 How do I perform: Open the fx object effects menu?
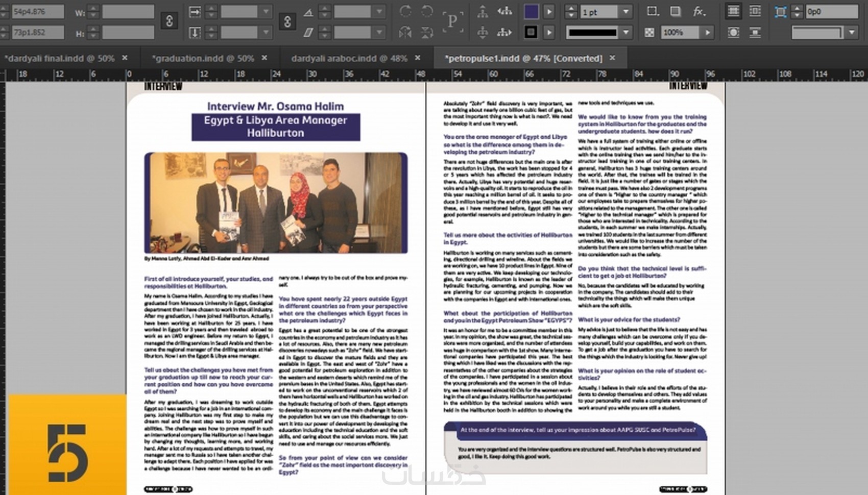tap(699, 11)
